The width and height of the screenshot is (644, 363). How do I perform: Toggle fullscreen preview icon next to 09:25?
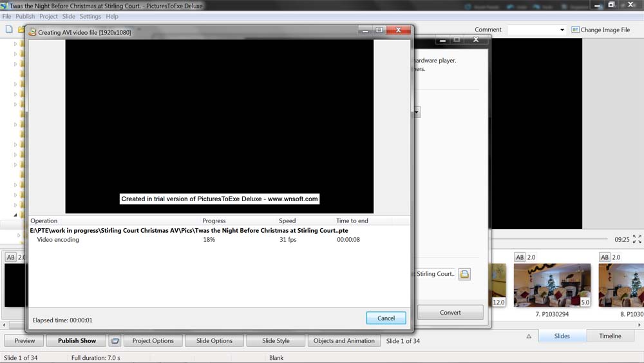(x=637, y=239)
